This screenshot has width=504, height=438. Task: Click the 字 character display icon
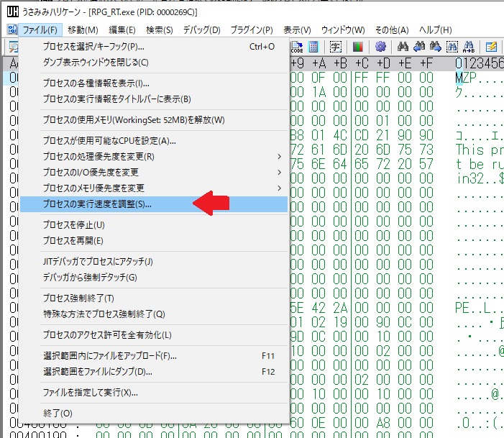click(335, 47)
